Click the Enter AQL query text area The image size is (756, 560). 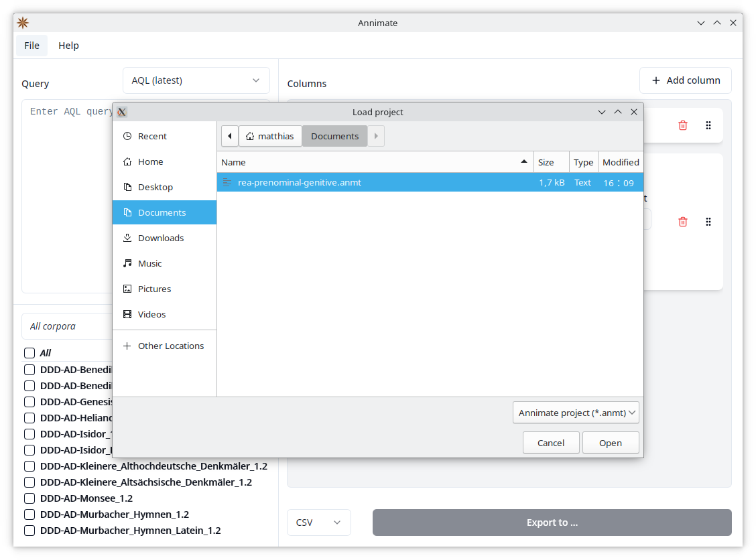(x=67, y=196)
